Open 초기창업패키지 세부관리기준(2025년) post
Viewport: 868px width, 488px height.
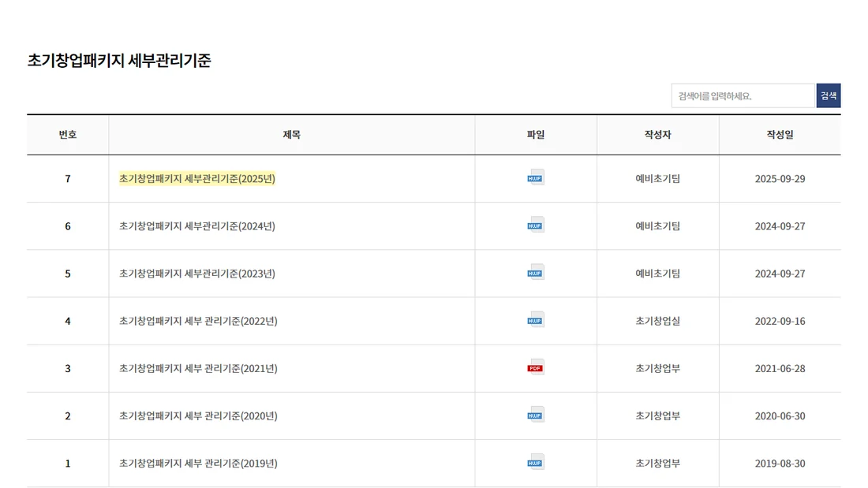coord(197,179)
